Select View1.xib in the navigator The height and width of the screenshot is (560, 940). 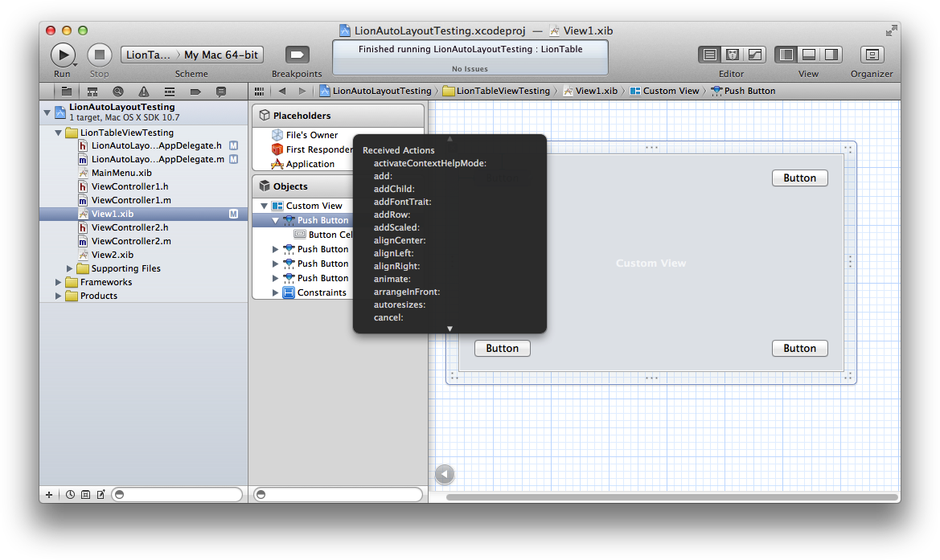point(144,214)
